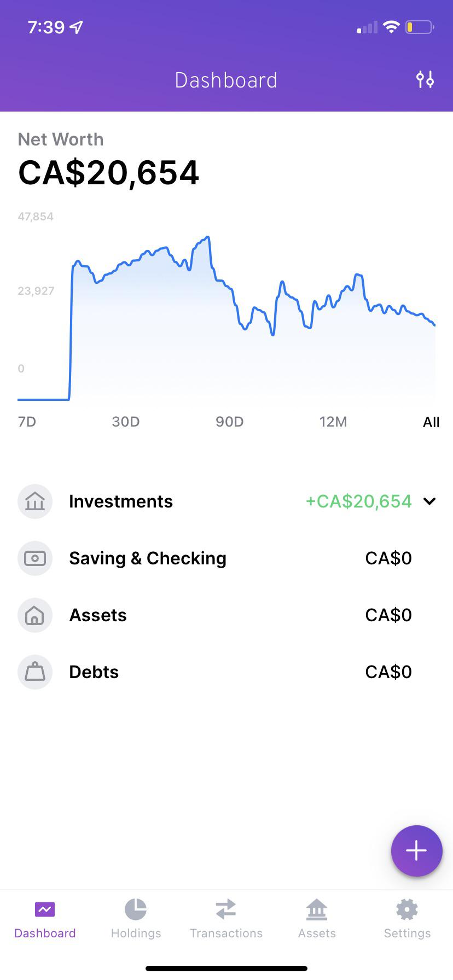Tap the net worth chart peak

click(208, 238)
